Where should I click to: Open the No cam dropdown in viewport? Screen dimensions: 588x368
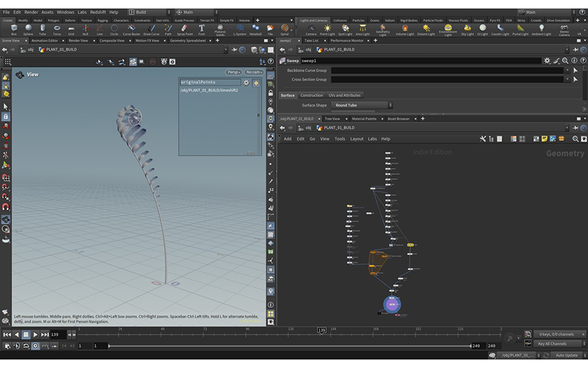click(x=253, y=72)
